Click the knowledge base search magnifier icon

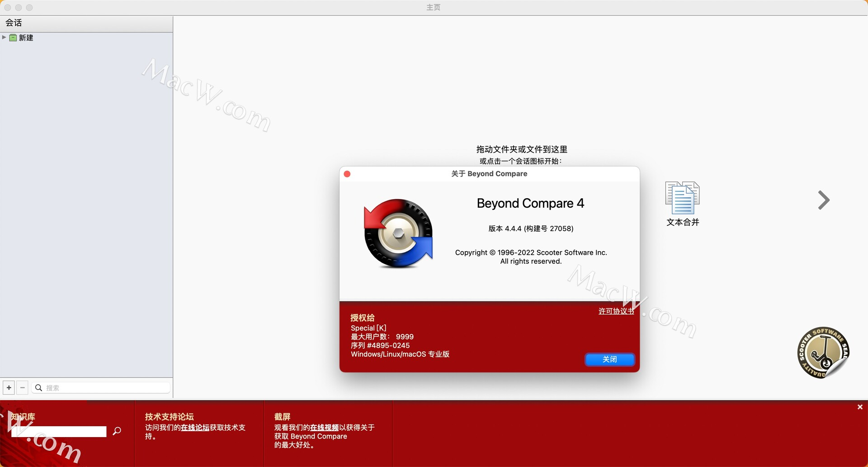click(x=117, y=431)
